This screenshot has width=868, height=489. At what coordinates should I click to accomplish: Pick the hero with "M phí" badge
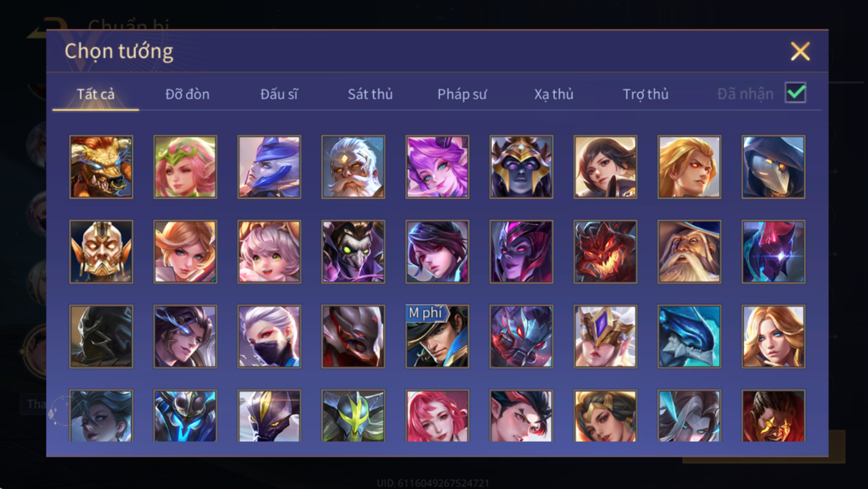click(437, 337)
